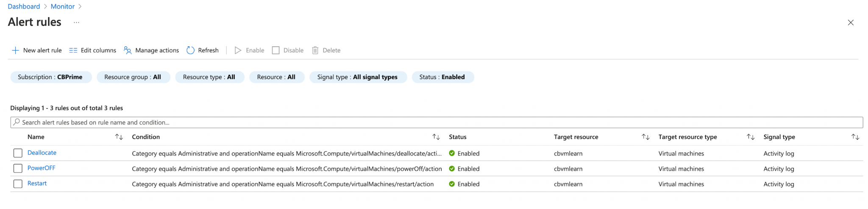Refresh the alert rules list

click(x=203, y=51)
